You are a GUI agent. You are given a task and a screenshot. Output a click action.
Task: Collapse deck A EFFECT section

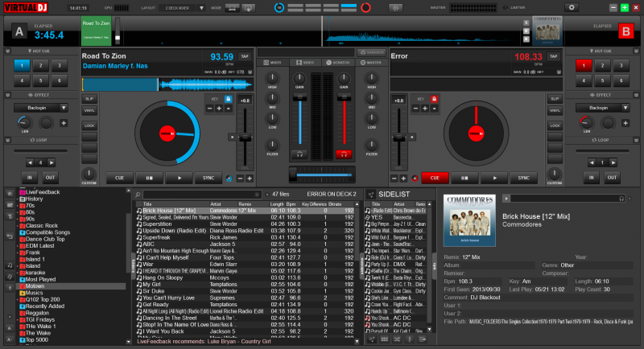tap(7, 95)
